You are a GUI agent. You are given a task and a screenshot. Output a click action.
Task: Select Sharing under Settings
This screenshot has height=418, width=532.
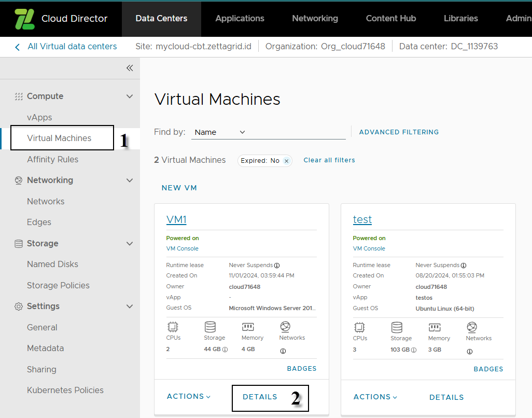click(41, 369)
